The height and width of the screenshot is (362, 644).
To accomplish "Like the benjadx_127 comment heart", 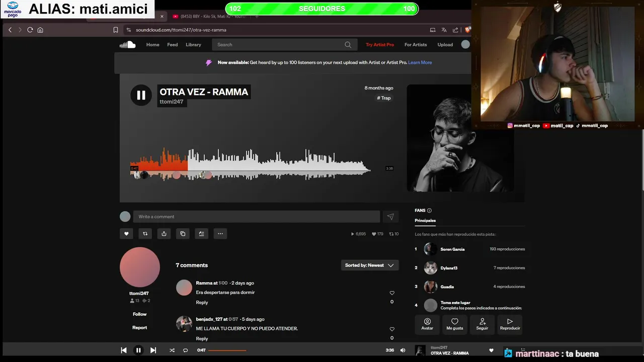I will [x=392, y=329].
